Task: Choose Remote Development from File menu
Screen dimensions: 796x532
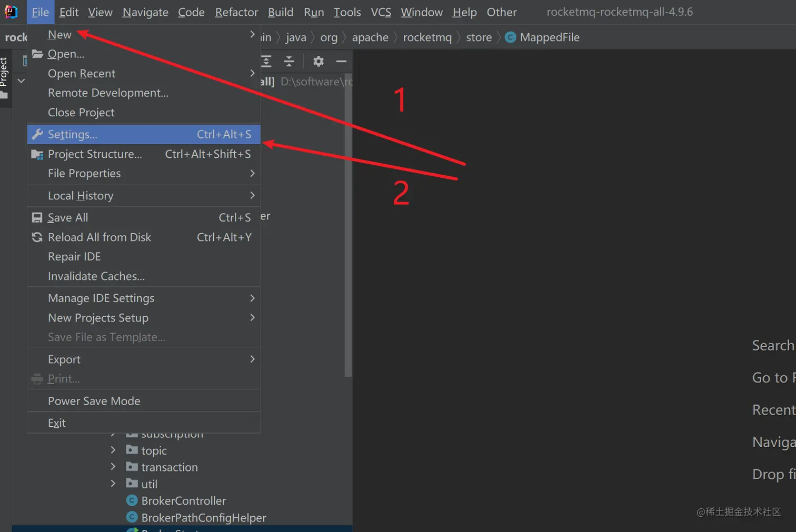Action: pos(144,93)
